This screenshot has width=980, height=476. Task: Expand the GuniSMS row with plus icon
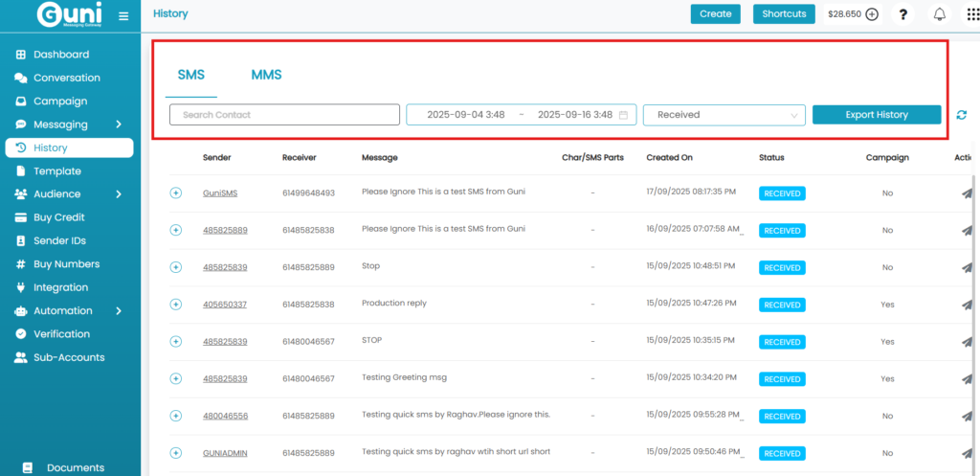(176, 193)
